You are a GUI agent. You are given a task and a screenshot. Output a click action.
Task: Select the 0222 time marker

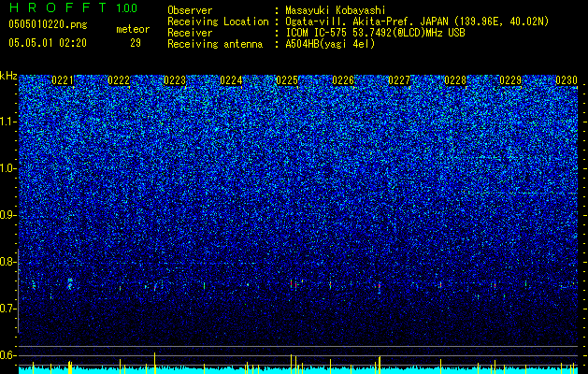click(x=119, y=80)
